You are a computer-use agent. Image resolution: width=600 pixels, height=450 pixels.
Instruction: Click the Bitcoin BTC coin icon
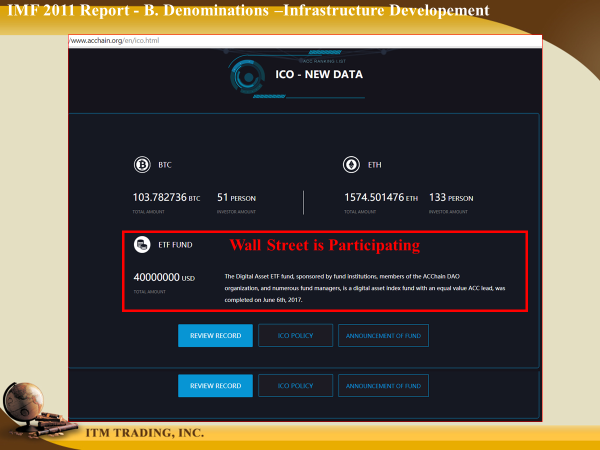(142, 165)
